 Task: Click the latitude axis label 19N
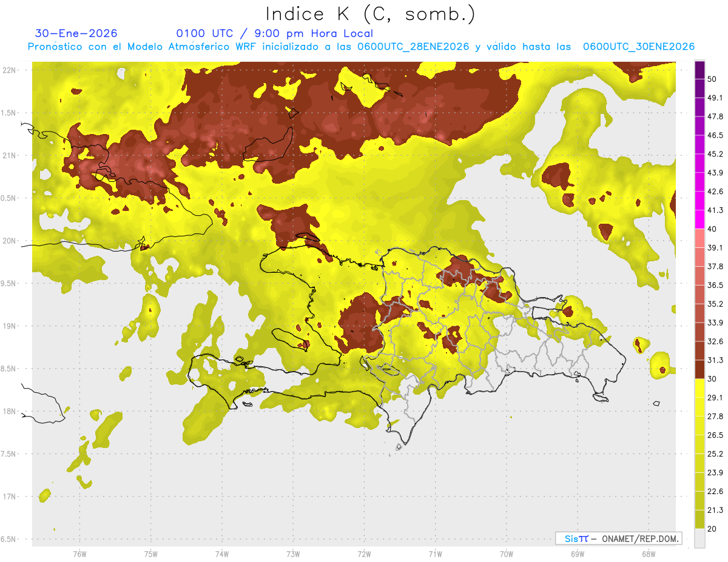[10, 326]
